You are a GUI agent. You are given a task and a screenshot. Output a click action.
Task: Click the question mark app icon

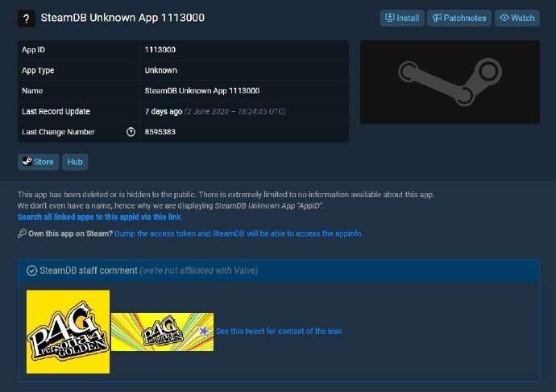(x=27, y=19)
